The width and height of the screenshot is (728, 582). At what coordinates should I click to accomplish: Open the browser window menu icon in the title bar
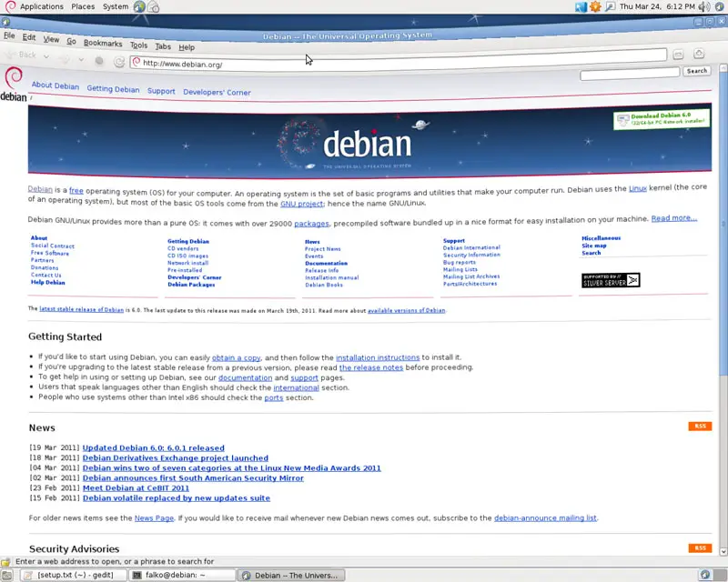(5, 21)
